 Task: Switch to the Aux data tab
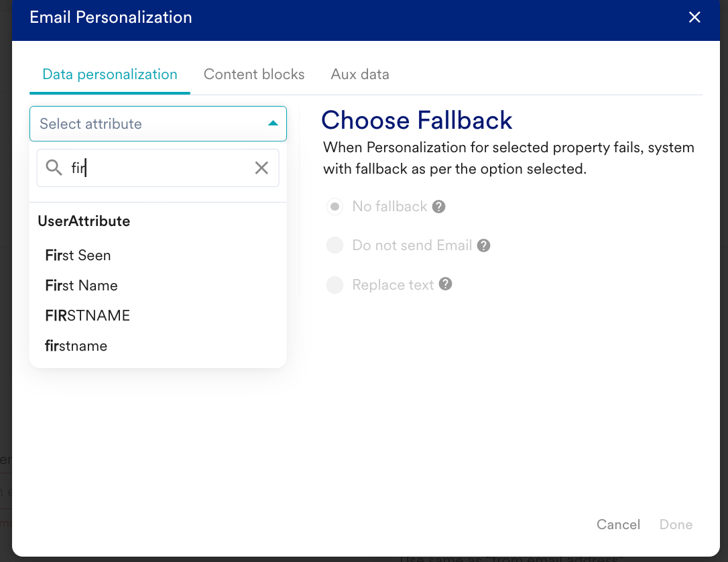coord(360,74)
